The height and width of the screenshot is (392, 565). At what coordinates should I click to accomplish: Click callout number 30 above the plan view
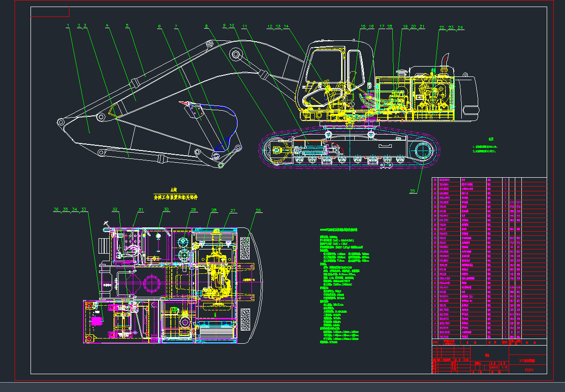click(x=166, y=210)
